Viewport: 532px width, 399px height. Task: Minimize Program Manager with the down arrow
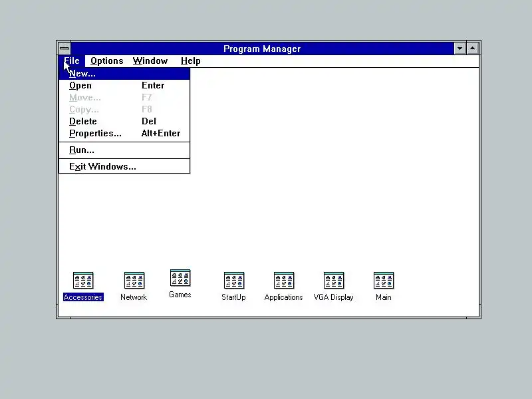(460, 49)
